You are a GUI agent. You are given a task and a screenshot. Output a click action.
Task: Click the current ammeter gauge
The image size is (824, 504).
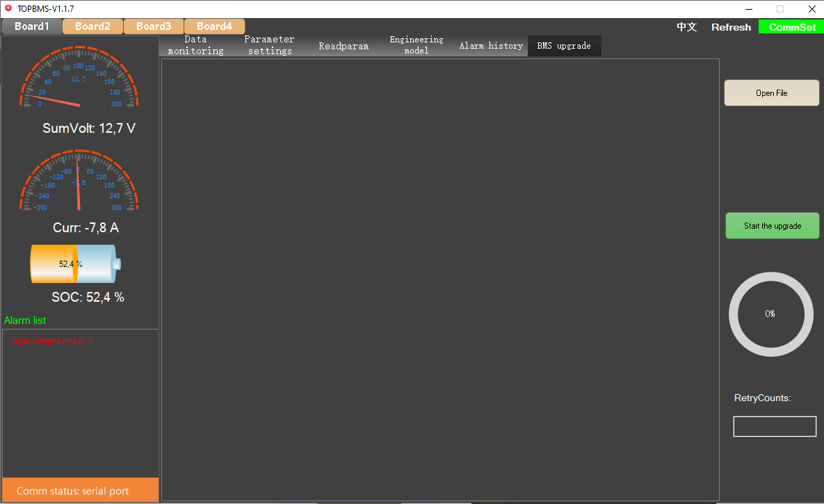pyautogui.click(x=79, y=181)
